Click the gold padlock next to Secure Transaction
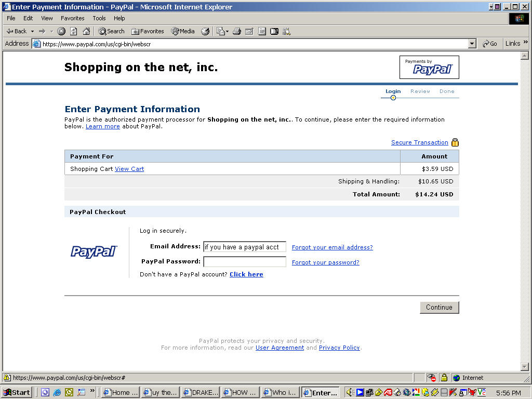 pos(455,142)
